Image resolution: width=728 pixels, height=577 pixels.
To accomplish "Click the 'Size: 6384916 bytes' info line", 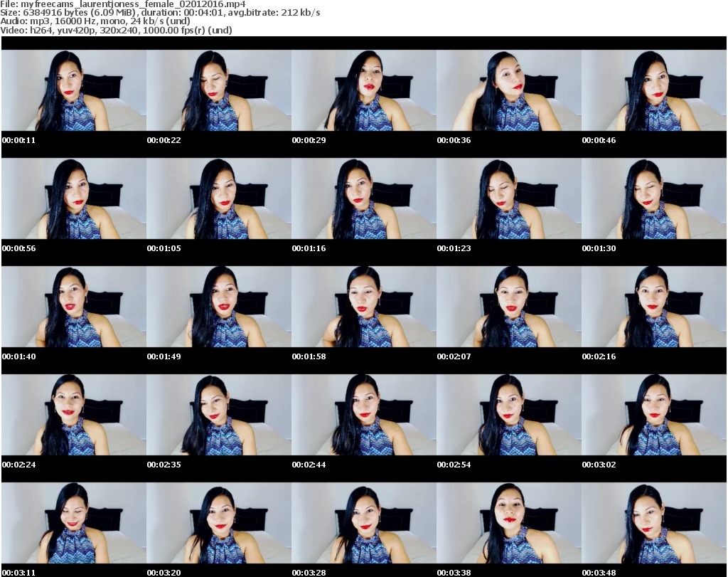I will click(x=160, y=13).
